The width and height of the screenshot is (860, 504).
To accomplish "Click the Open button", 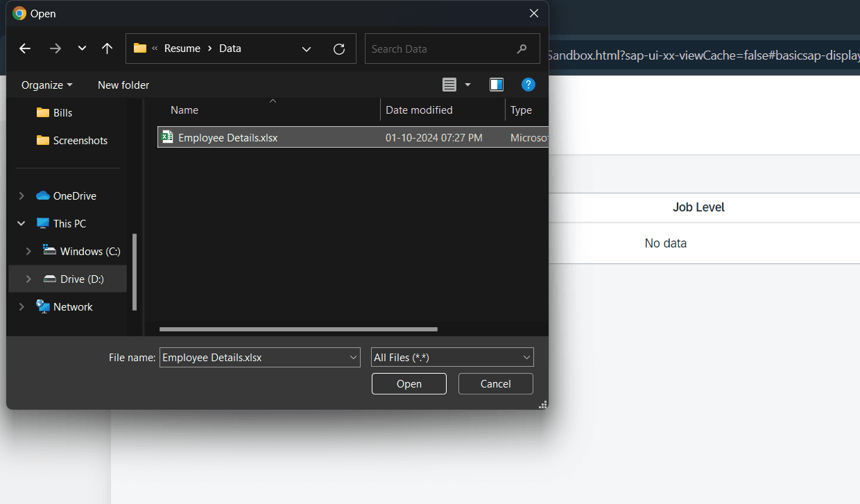I will pyautogui.click(x=409, y=383).
